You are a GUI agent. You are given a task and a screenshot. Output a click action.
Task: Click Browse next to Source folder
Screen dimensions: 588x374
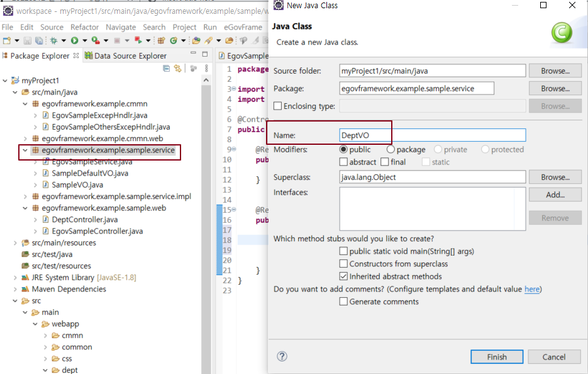[555, 71]
